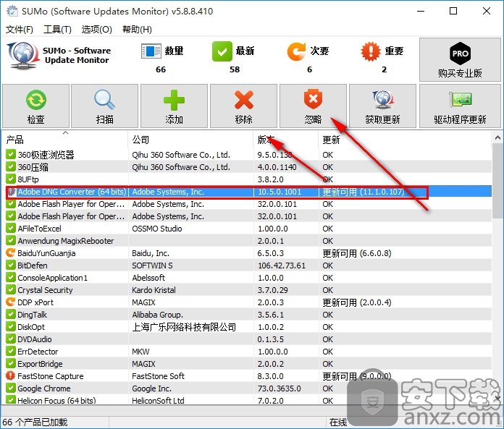Click the 获取更新 (get update) button

pos(382,106)
